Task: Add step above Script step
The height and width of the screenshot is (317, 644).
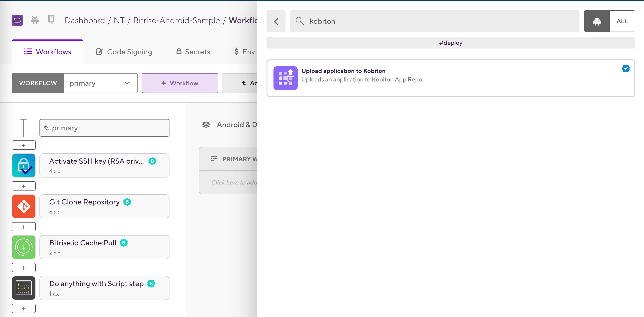Action: coord(24,268)
